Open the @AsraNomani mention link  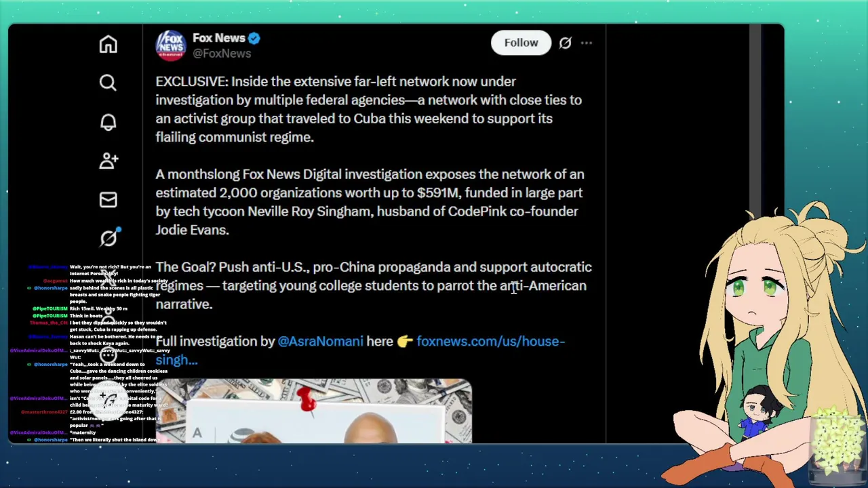pos(320,342)
